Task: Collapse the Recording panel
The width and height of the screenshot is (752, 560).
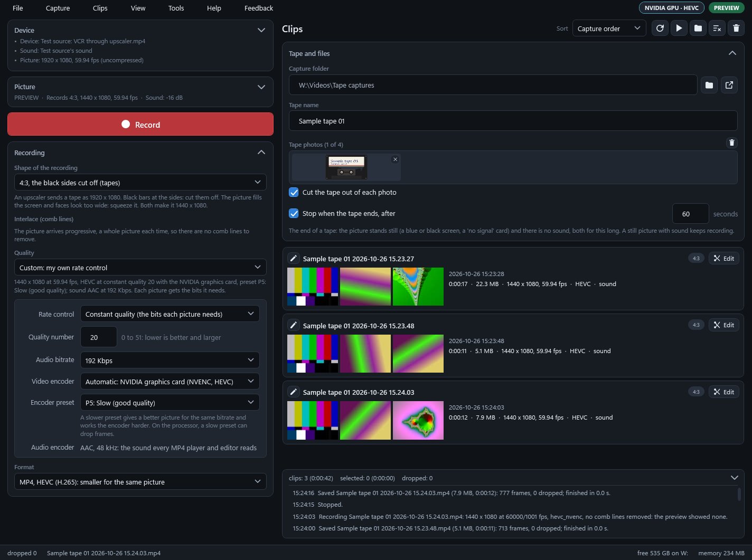Action: pyautogui.click(x=261, y=152)
